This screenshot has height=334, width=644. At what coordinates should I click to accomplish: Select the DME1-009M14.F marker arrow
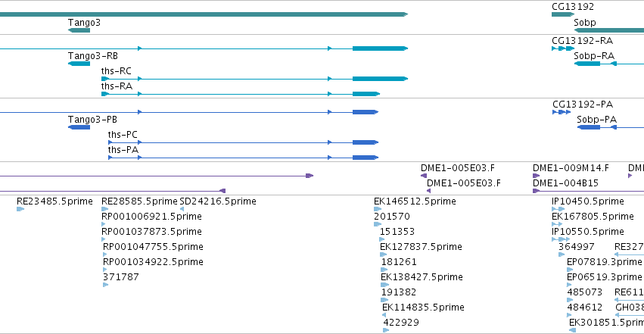(536, 176)
